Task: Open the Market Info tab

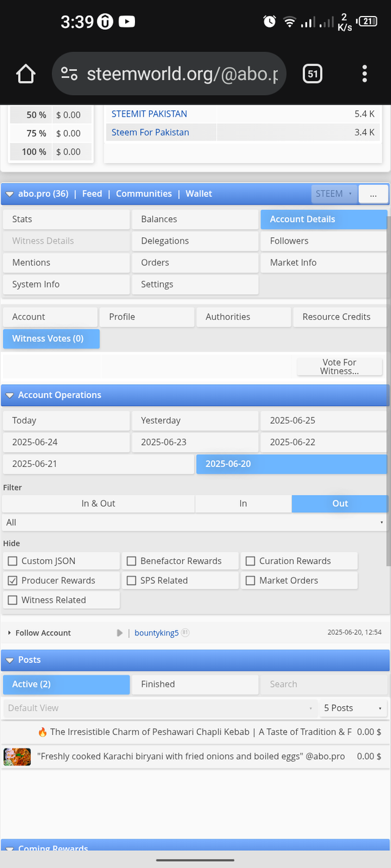Action: pos(324,262)
